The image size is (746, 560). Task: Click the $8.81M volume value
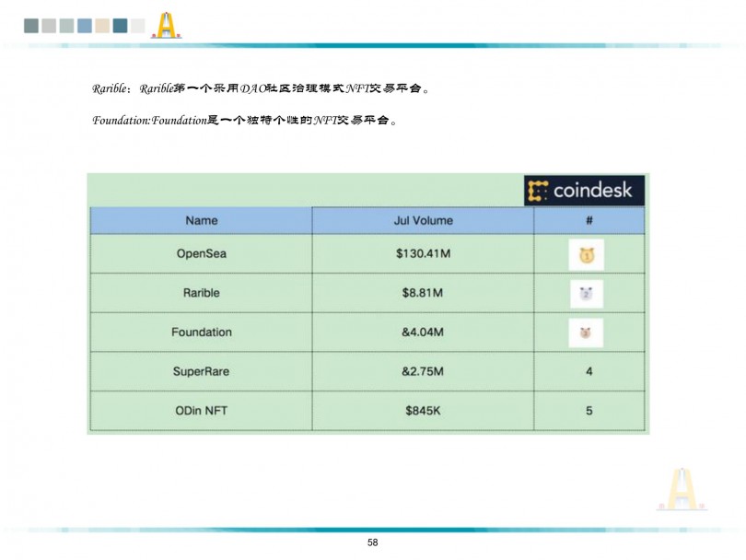tap(423, 293)
